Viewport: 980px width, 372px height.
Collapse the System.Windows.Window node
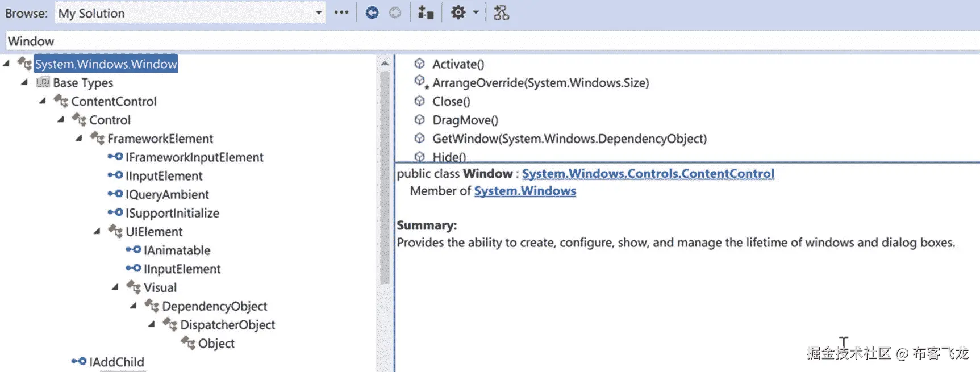click(x=6, y=64)
